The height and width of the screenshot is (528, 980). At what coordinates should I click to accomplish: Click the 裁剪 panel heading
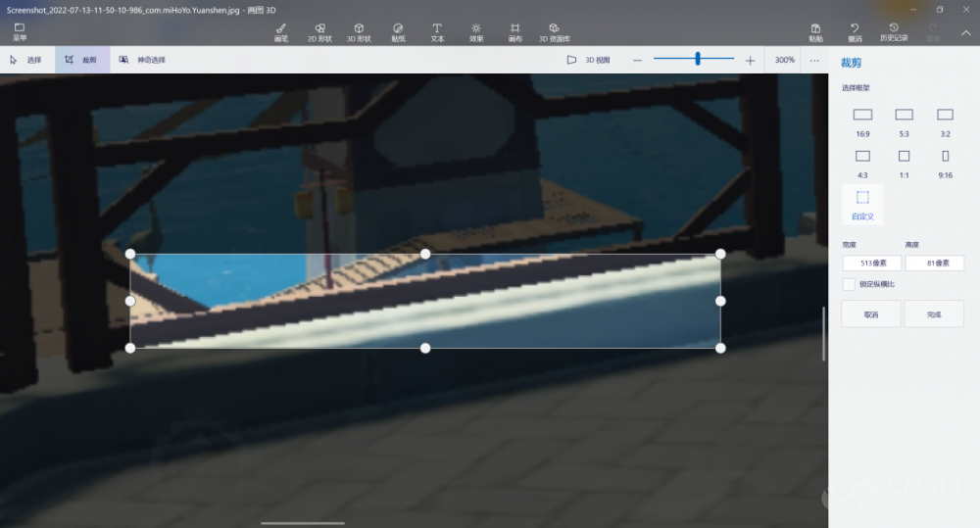click(851, 63)
